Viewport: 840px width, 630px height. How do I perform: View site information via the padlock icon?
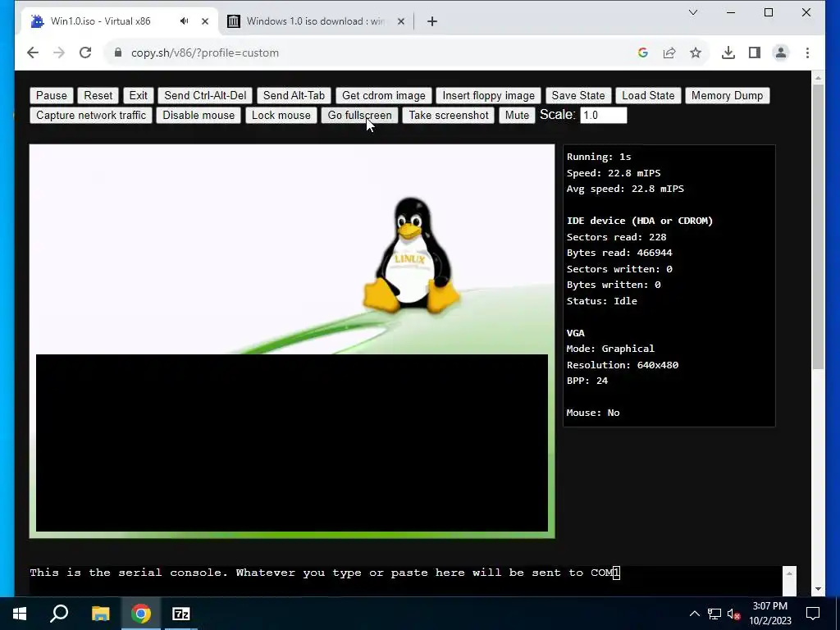[118, 52]
